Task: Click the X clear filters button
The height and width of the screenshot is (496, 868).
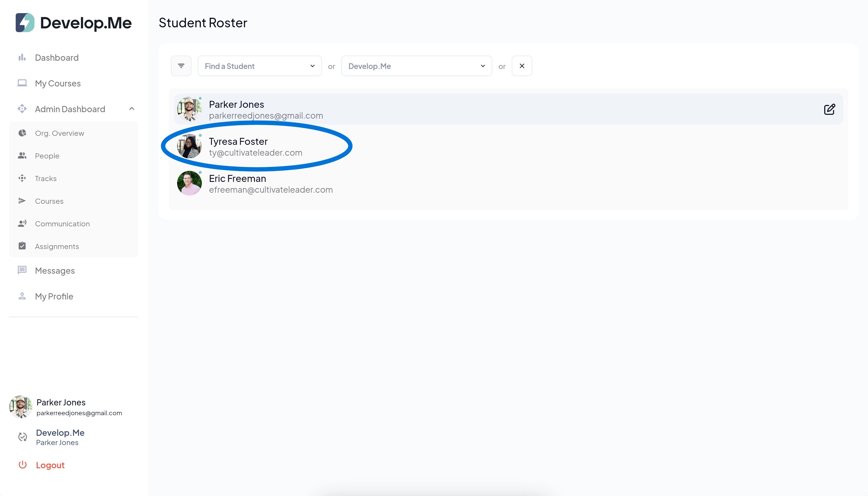Action: [522, 66]
